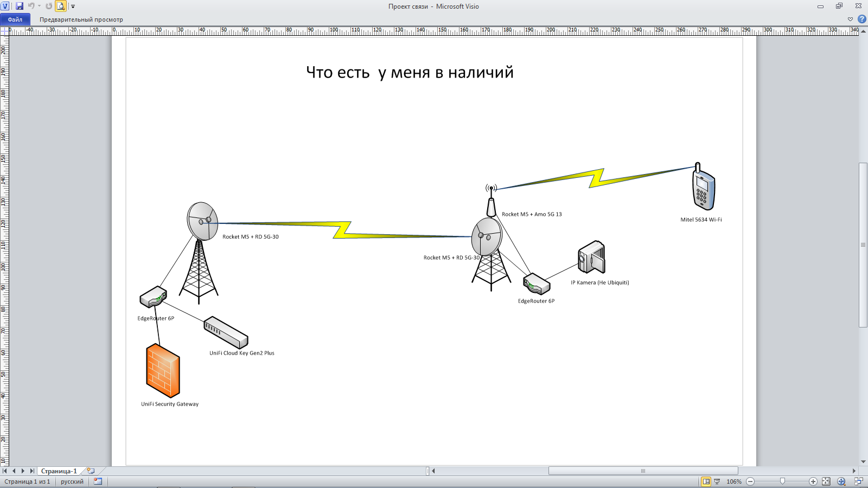Switch to full screen presentation view icon

[717, 481]
